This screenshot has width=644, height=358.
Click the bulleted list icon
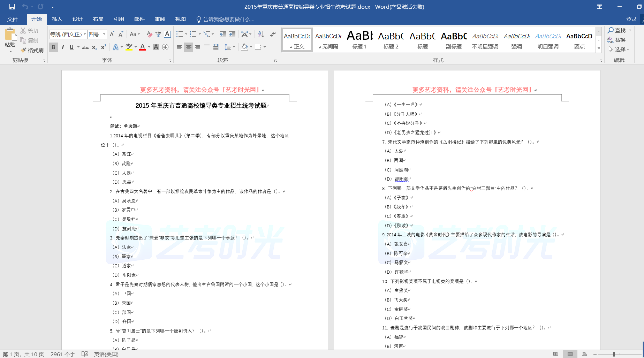[x=179, y=34]
